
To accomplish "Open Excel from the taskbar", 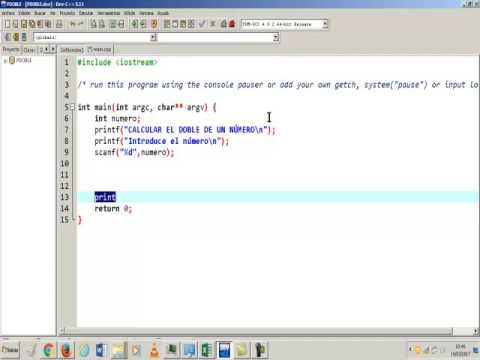I will tap(207, 350).
